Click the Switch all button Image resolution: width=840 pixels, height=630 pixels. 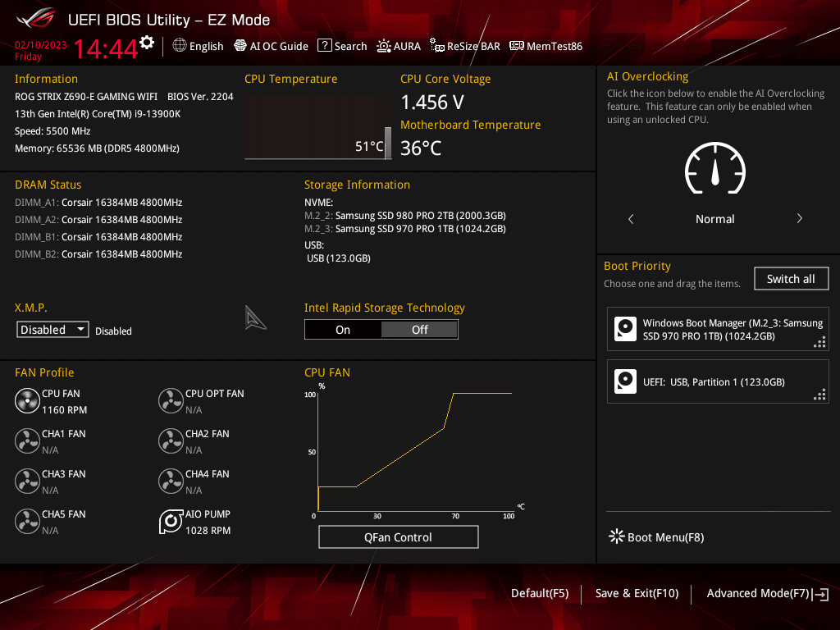(x=792, y=279)
